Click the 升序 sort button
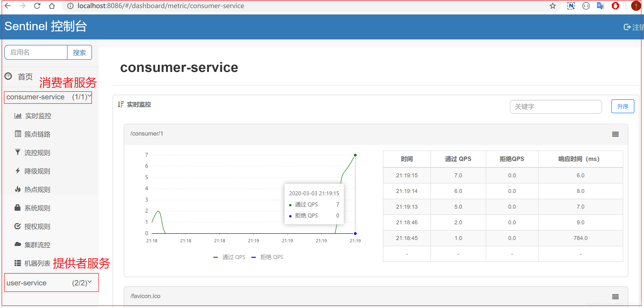The width and height of the screenshot is (644, 308). pos(623,106)
